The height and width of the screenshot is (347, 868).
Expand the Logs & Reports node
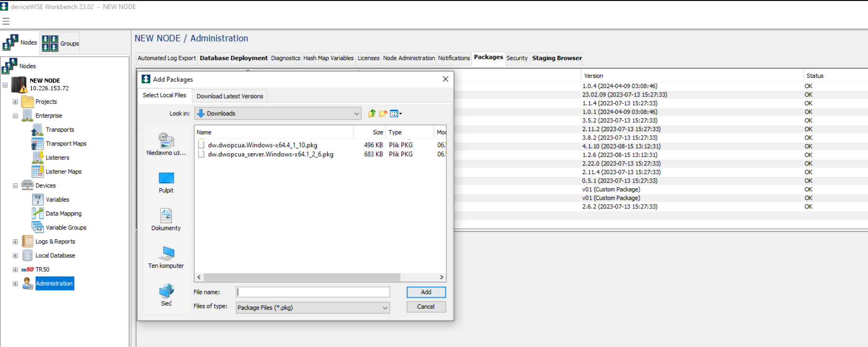pos(15,242)
